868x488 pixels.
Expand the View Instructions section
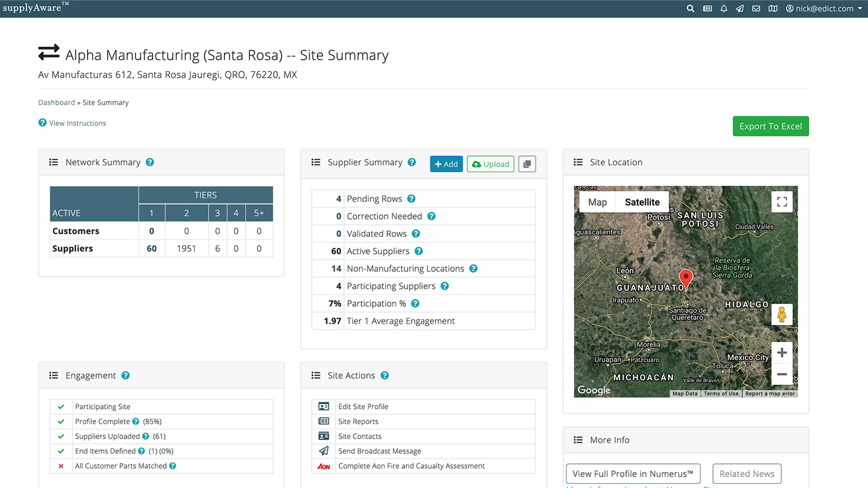[x=77, y=123]
